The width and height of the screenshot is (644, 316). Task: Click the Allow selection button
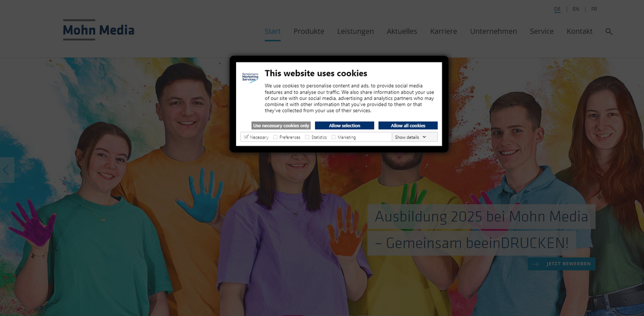click(x=345, y=125)
